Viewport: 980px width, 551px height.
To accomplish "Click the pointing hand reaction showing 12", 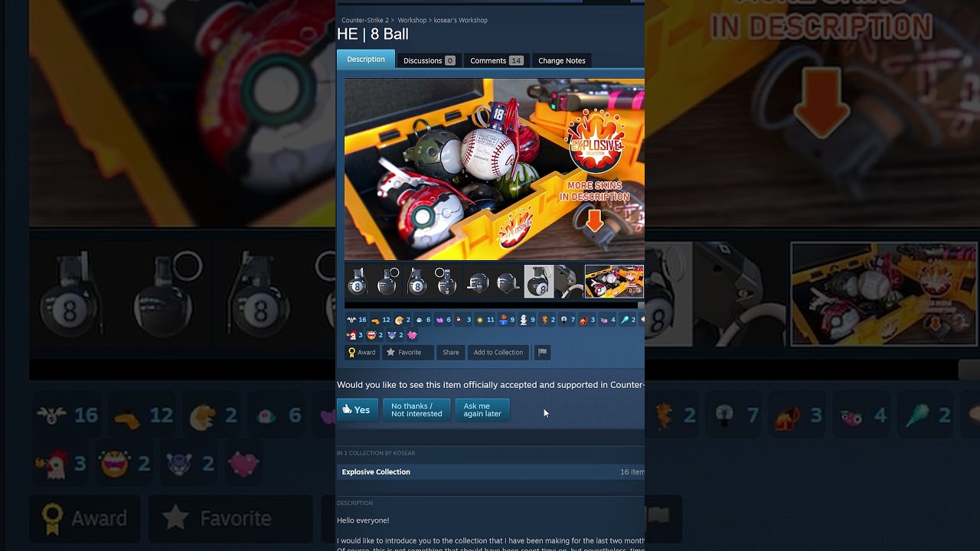I will pos(381,320).
